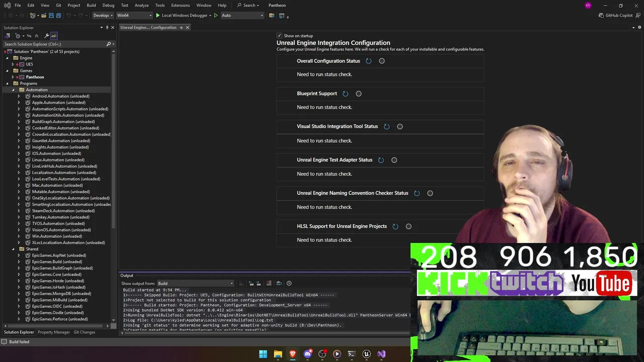
Task: Select Android.Automation (unloaded) project
Action: tap(60, 96)
